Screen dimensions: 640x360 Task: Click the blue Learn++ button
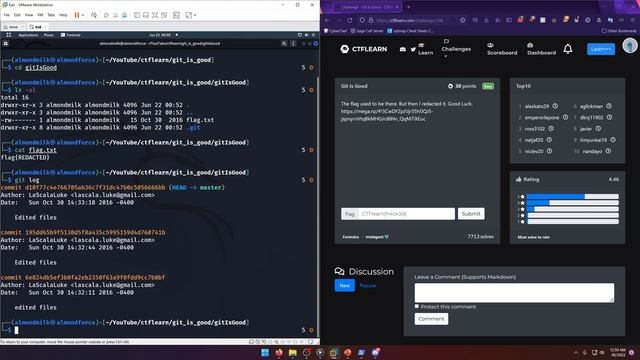[601, 49]
